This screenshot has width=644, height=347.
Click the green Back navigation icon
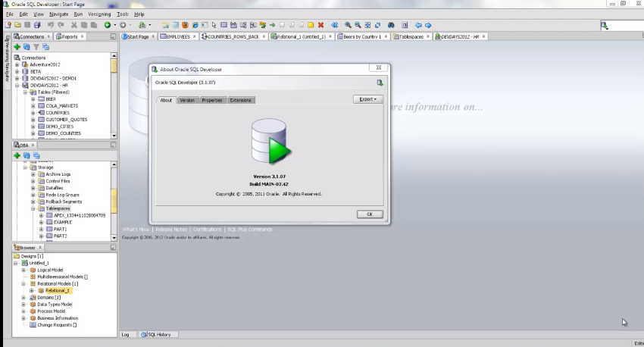point(108,25)
